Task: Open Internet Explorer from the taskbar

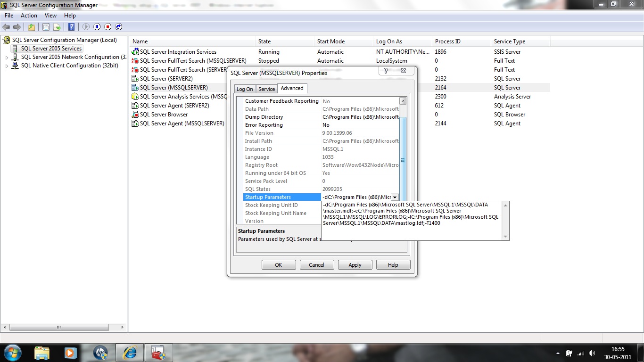Action: [129, 352]
